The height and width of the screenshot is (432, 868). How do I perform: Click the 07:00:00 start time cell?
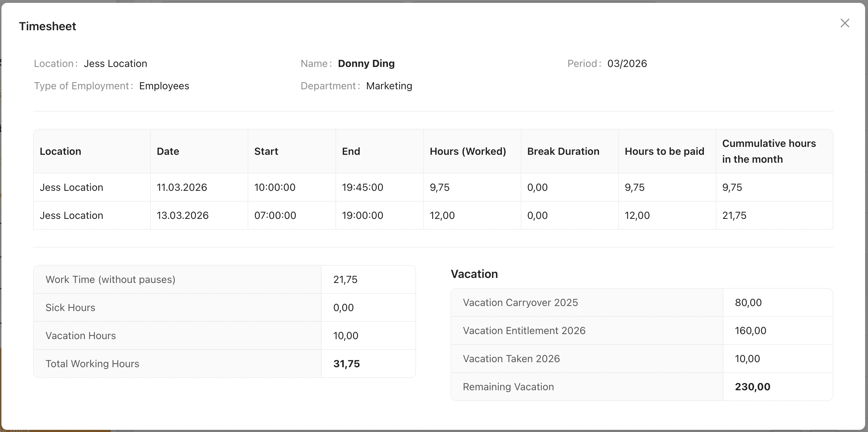(x=275, y=216)
